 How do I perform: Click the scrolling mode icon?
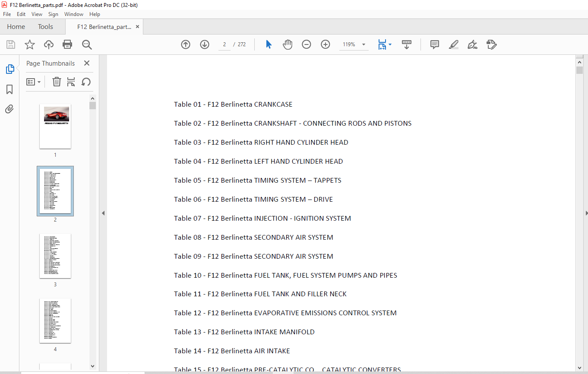point(407,44)
